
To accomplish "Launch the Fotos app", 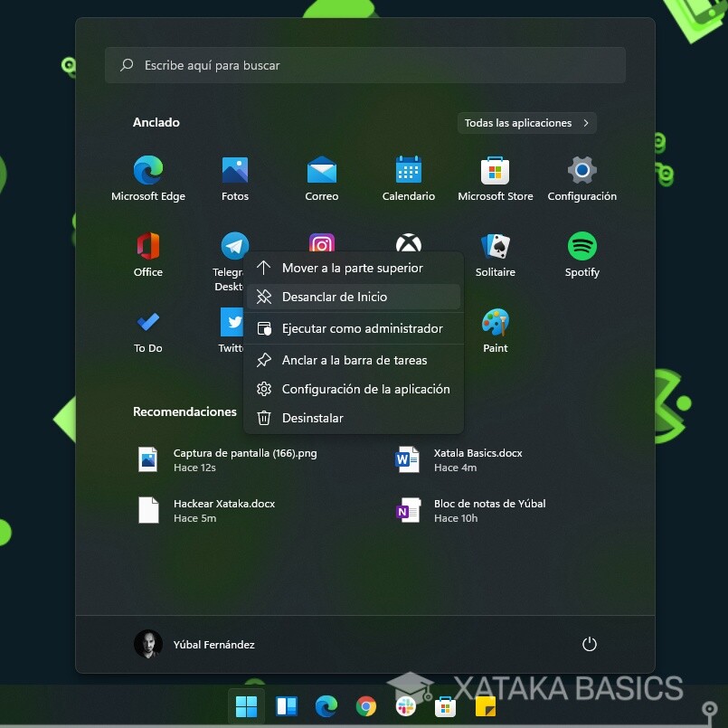I will click(x=234, y=168).
